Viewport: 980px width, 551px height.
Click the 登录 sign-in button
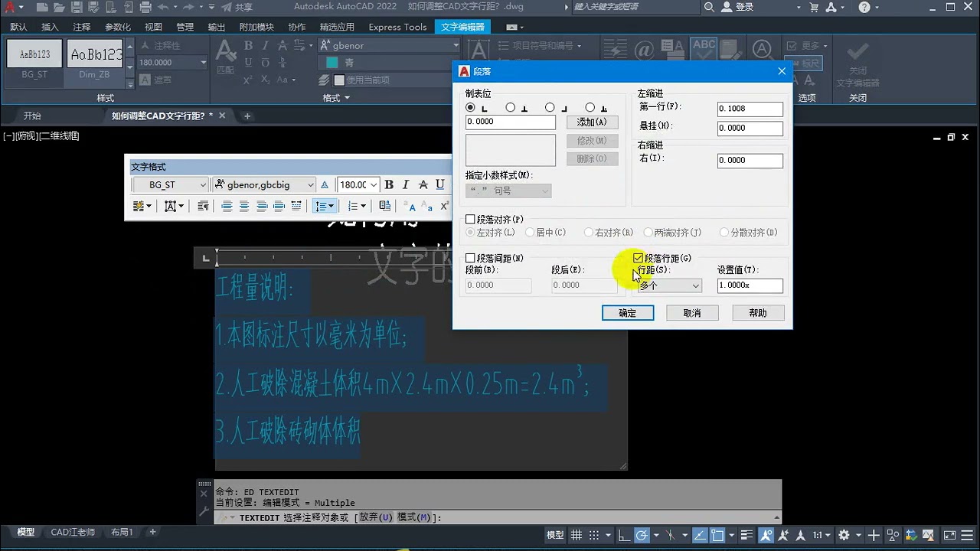coord(737,7)
